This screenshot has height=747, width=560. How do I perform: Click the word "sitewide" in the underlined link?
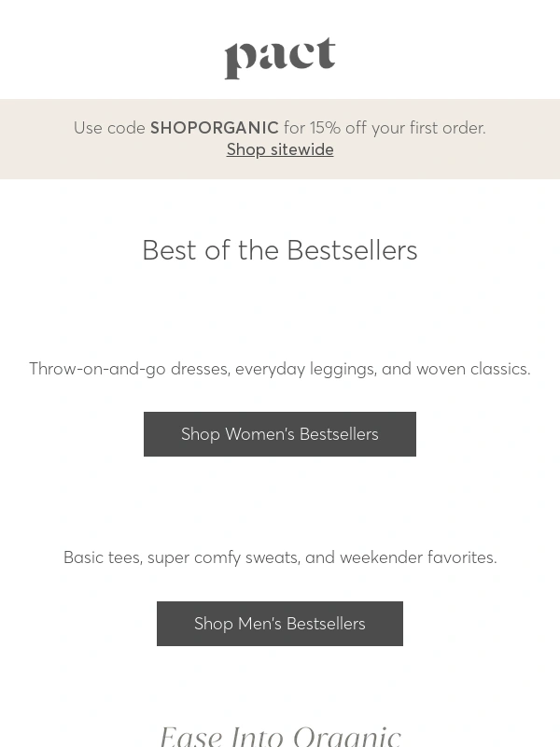(x=301, y=149)
